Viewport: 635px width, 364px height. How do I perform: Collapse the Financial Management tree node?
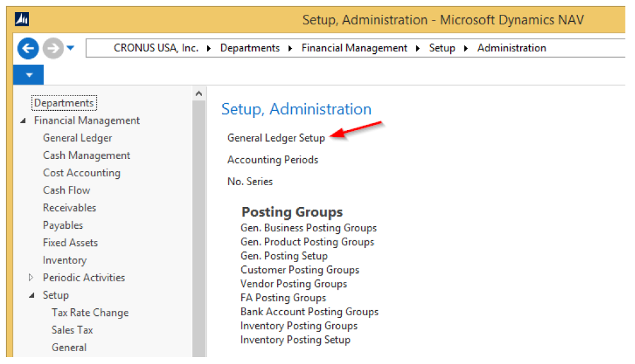click(x=23, y=120)
